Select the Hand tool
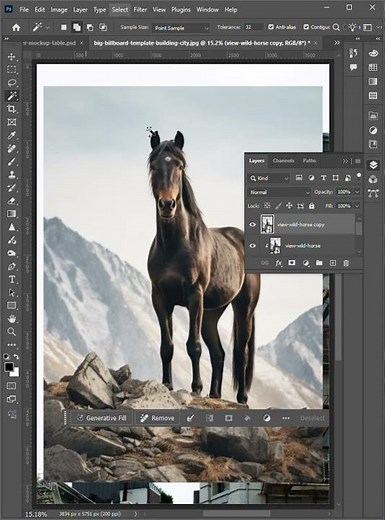385x520 pixels. pyautogui.click(x=12, y=319)
